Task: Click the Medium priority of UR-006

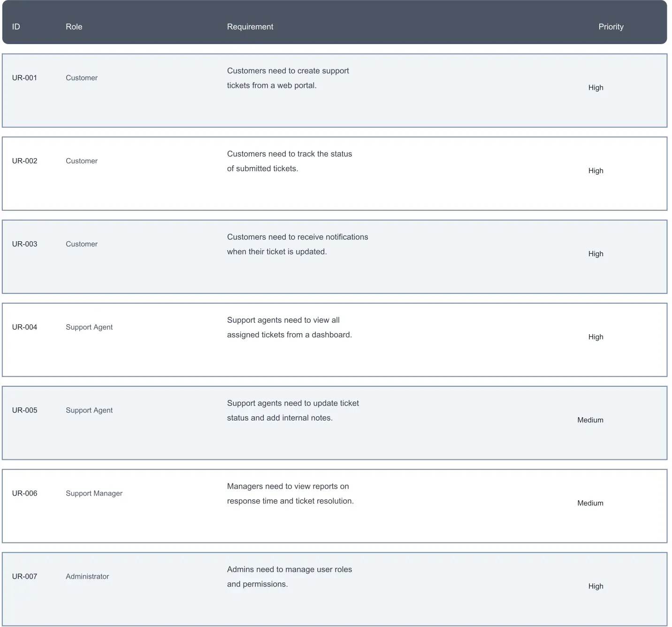Action: pyautogui.click(x=590, y=503)
